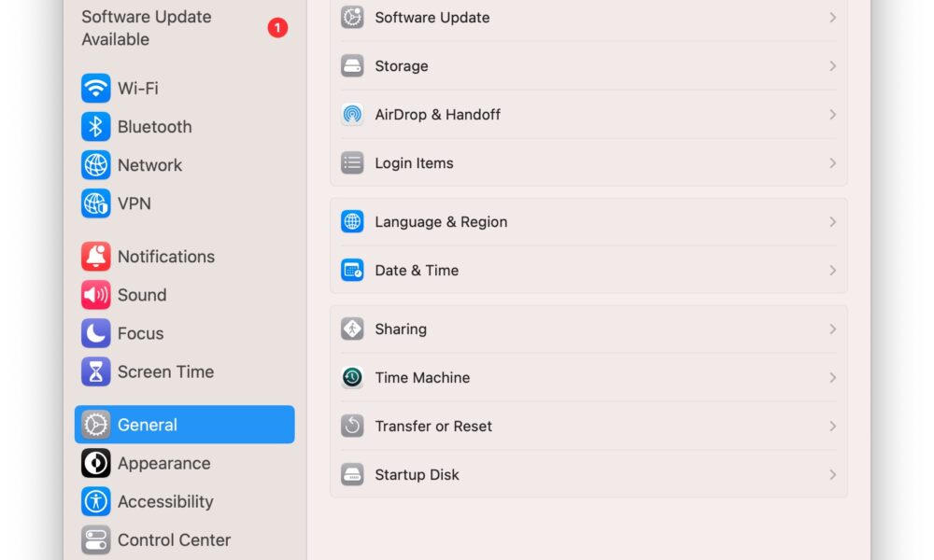Open the Software Update row label
The width and height of the screenshot is (934, 560).
[x=432, y=17]
